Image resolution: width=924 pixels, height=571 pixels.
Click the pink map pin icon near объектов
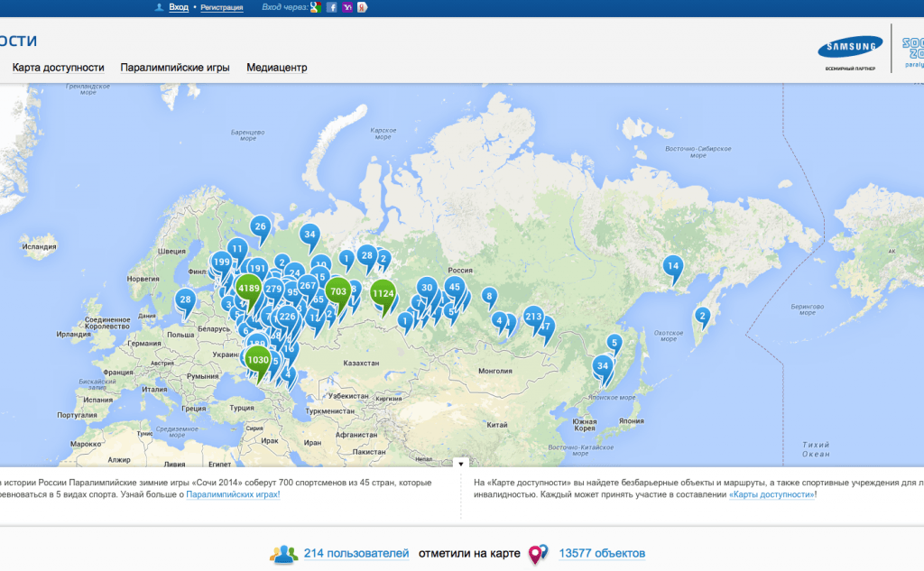(x=537, y=553)
